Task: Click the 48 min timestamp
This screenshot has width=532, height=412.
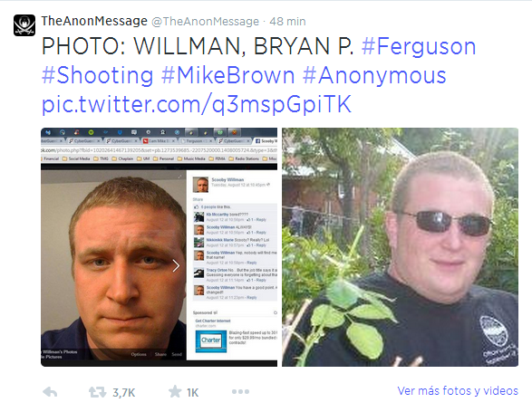Action: click(x=287, y=22)
